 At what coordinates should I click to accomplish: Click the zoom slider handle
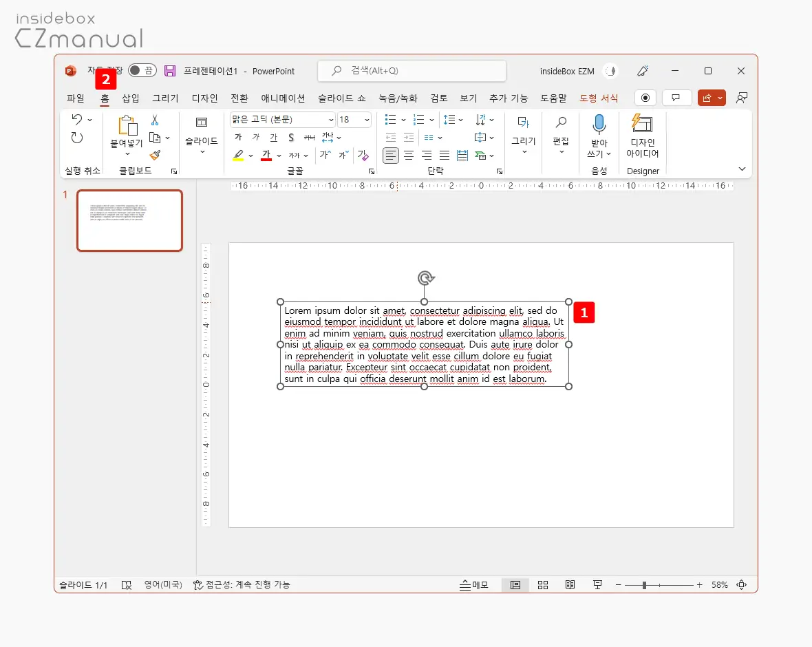(x=644, y=585)
